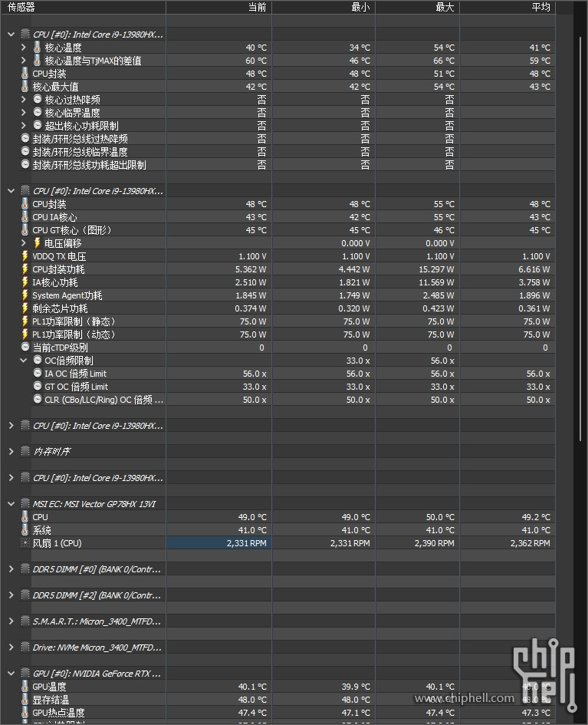Click lightning icon of PL1功率限制（动态）
588x725 pixels.
coord(25,334)
